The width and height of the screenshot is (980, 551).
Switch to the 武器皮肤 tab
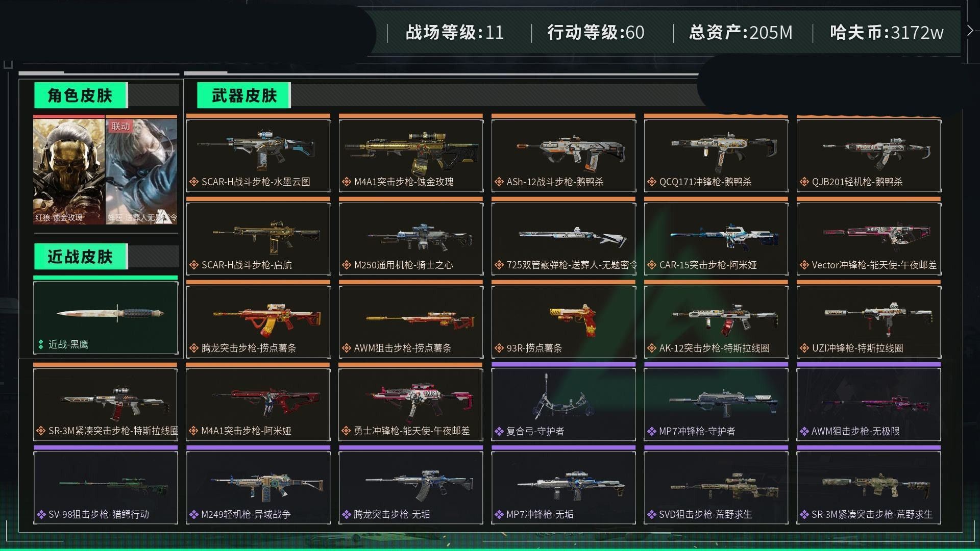[x=244, y=95]
